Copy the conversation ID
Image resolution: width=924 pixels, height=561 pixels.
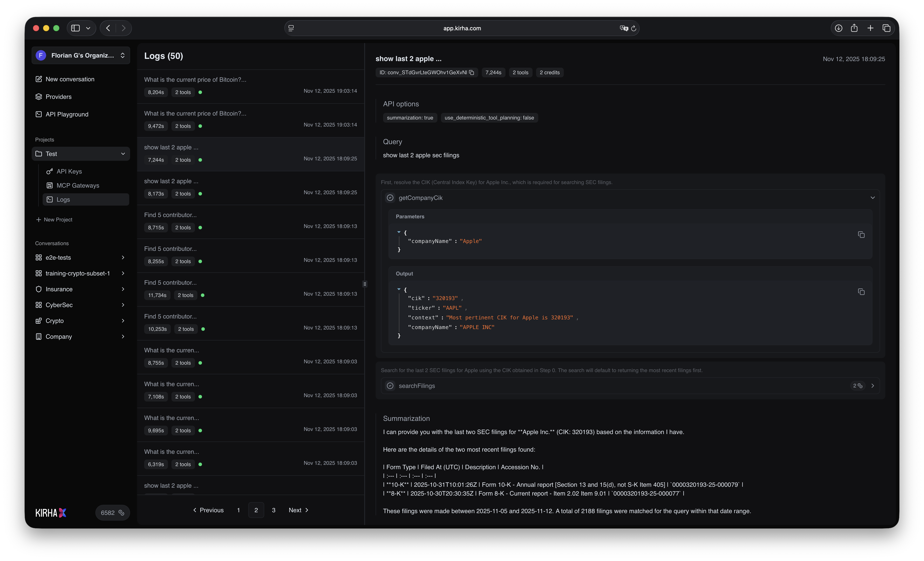pos(471,72)
